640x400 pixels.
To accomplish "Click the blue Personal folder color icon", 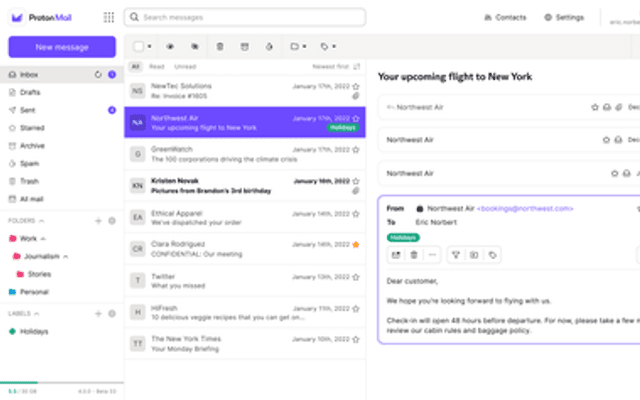I will (x=12, y=292).
